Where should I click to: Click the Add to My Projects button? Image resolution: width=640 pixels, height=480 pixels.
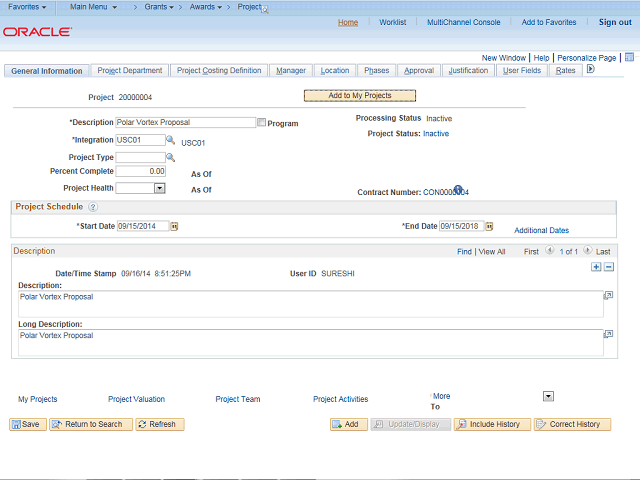coord(360,95)
